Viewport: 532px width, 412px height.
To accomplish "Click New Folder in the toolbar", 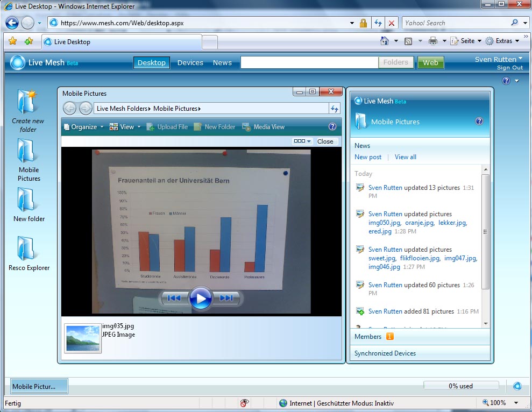I will tap(215, 126).
